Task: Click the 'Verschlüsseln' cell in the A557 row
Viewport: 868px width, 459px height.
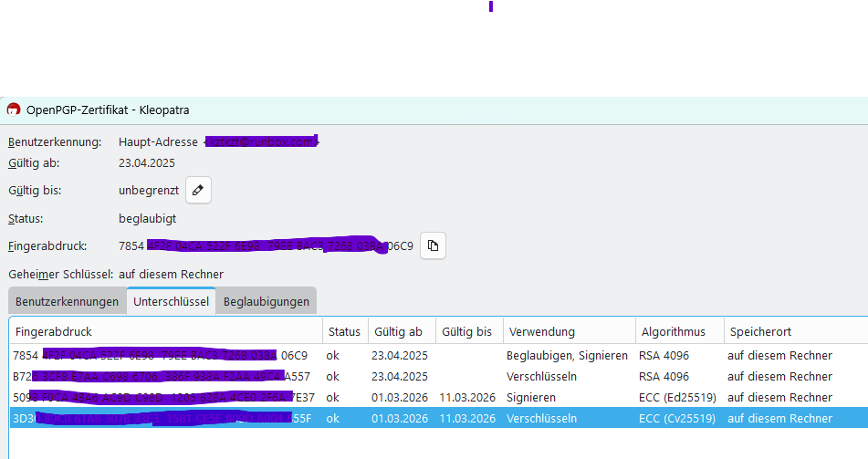Action: [x=541, y=377]
